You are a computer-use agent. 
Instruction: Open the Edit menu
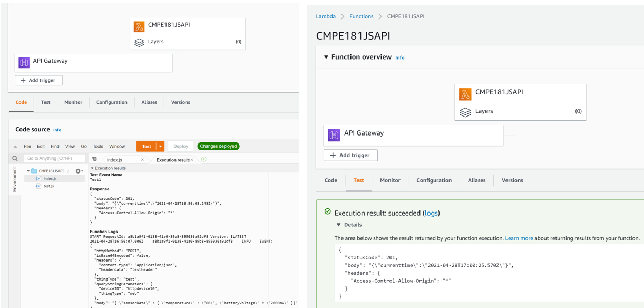[x=41, y=147]
